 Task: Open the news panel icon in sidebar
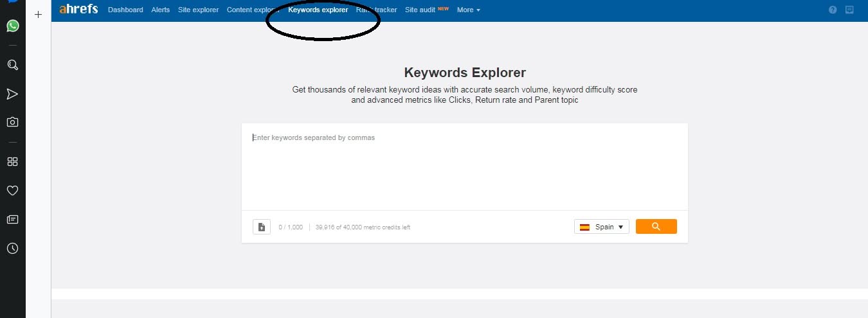pos(12,219)
